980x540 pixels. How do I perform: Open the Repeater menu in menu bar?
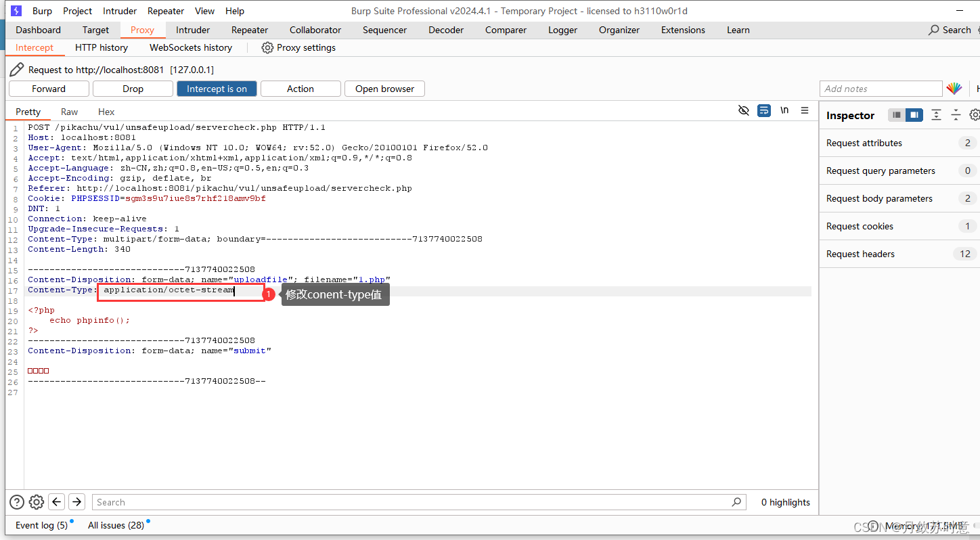166,11
